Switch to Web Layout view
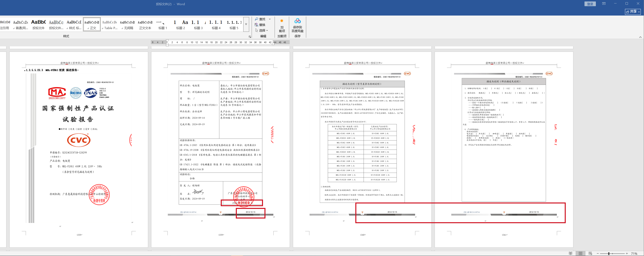 pos(590,253)
